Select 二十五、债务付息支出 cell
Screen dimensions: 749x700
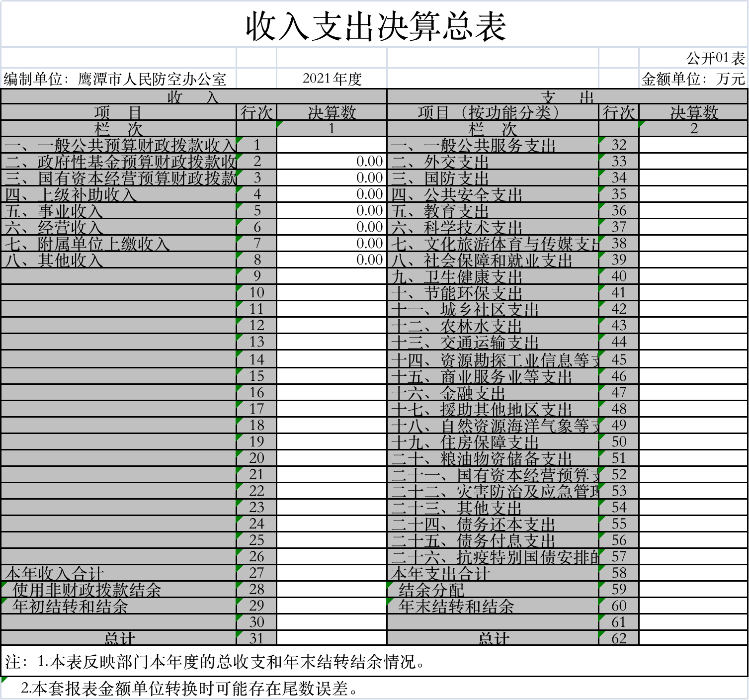tap(493, 540)
